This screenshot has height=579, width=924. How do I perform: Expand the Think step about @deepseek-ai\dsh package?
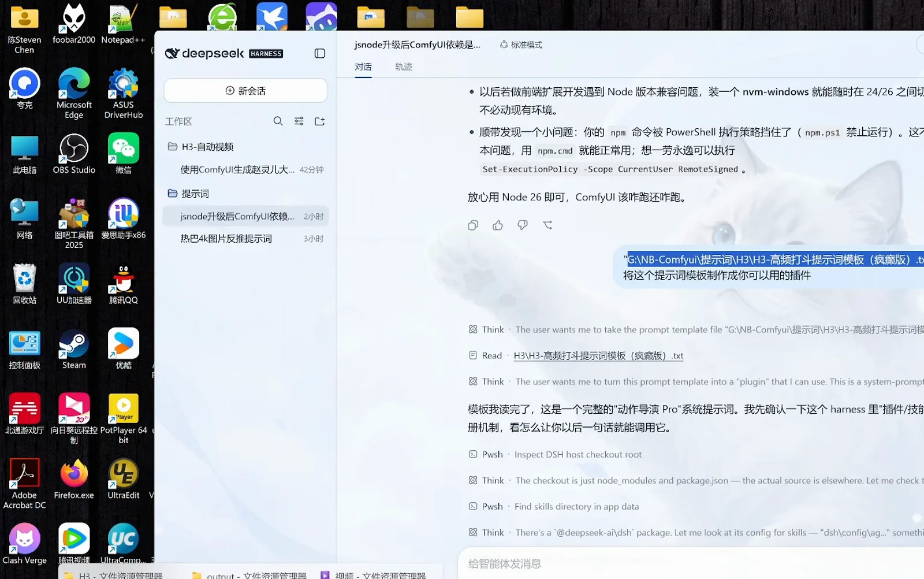696,532
